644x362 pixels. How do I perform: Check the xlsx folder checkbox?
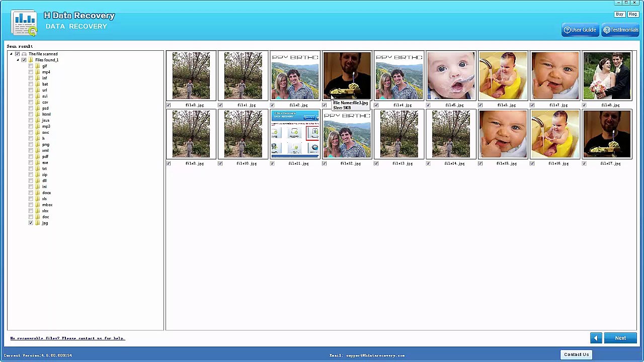pyautogui.click(x=31, y=211)
